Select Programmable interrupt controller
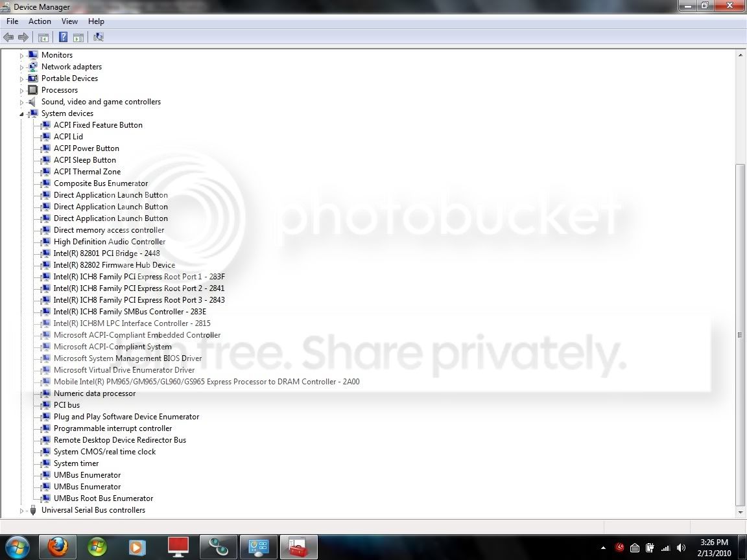Viewport: 747px width, 560px height. pos(113,428)
